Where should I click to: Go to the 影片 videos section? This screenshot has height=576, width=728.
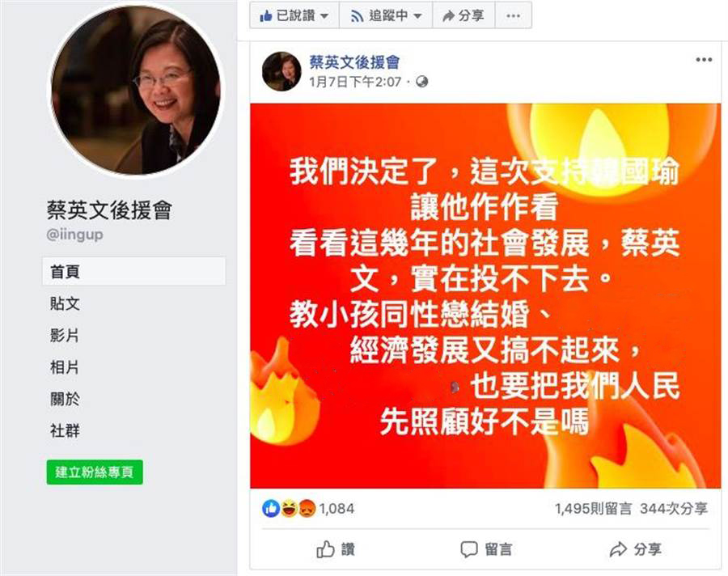point(65,335)
